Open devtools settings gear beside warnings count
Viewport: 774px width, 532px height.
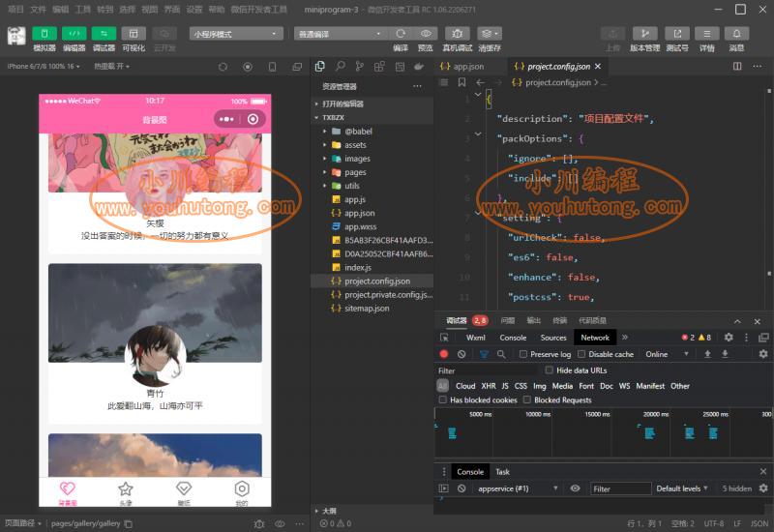point(729,337)
